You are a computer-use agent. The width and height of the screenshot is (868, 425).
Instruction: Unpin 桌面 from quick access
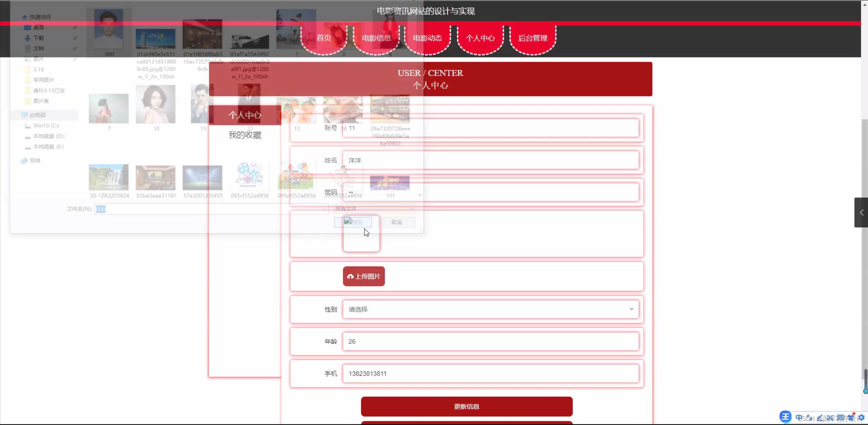pos(75,27)
